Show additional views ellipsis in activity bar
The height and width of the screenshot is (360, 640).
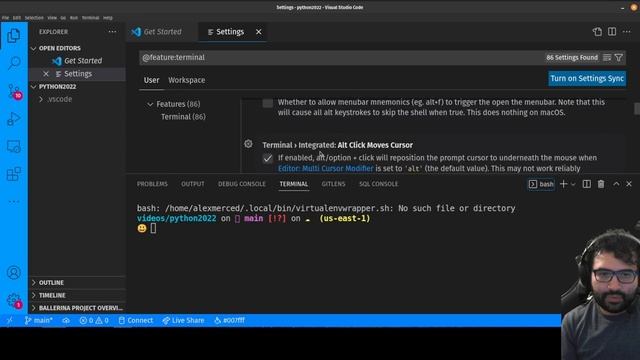(x=13, y=201)
